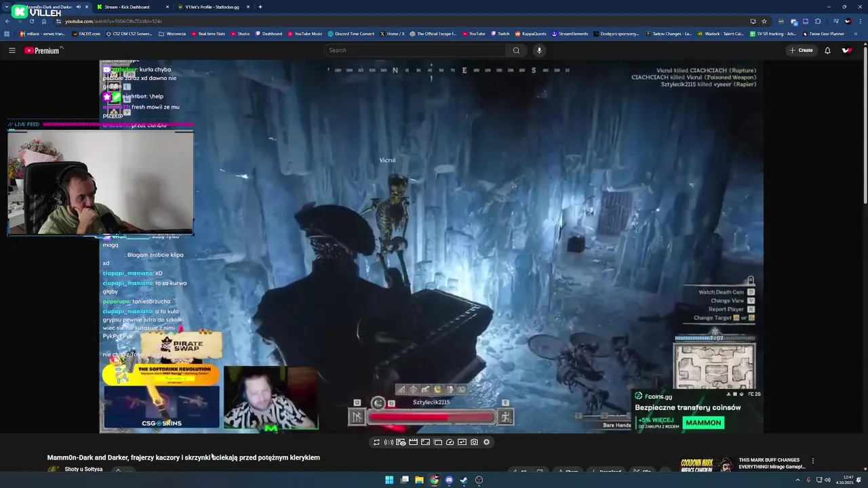Open the Real time Stats bookmark
Viewport: 868px width, 488px height.
pyautogui.click(x=208, y=33)
